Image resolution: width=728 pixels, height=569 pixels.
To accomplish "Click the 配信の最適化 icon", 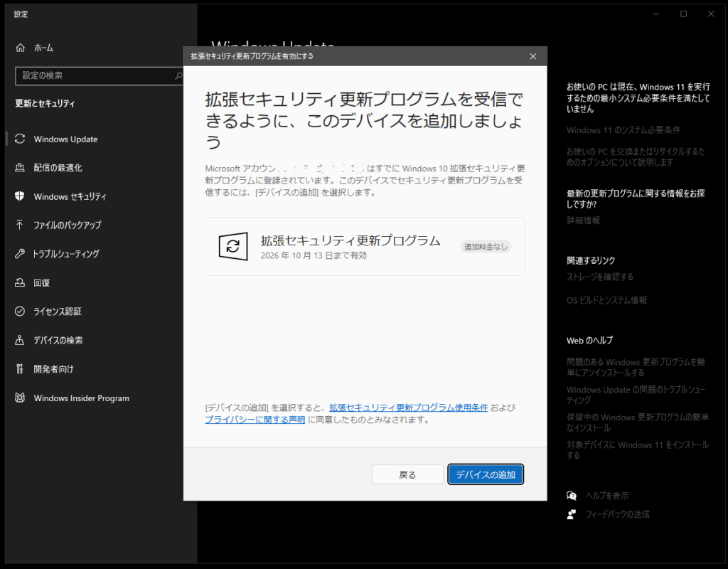I will (x=20, y=168).
